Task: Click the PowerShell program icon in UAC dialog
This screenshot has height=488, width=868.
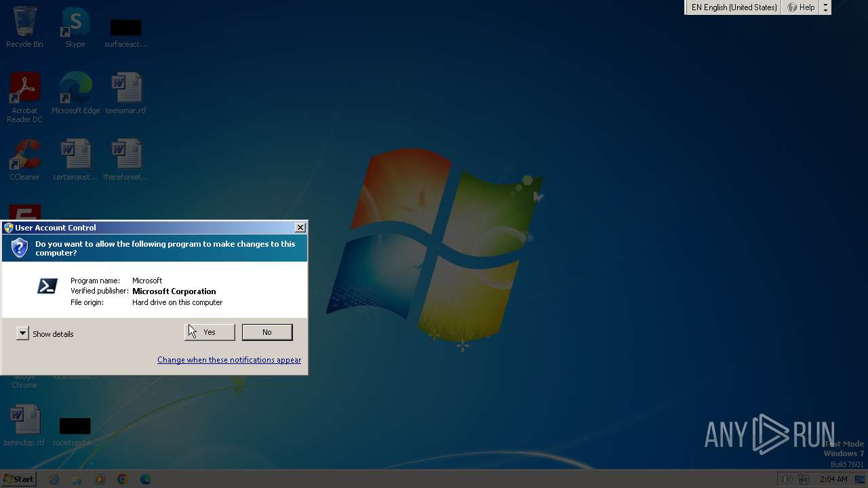Action: (47, 287)
